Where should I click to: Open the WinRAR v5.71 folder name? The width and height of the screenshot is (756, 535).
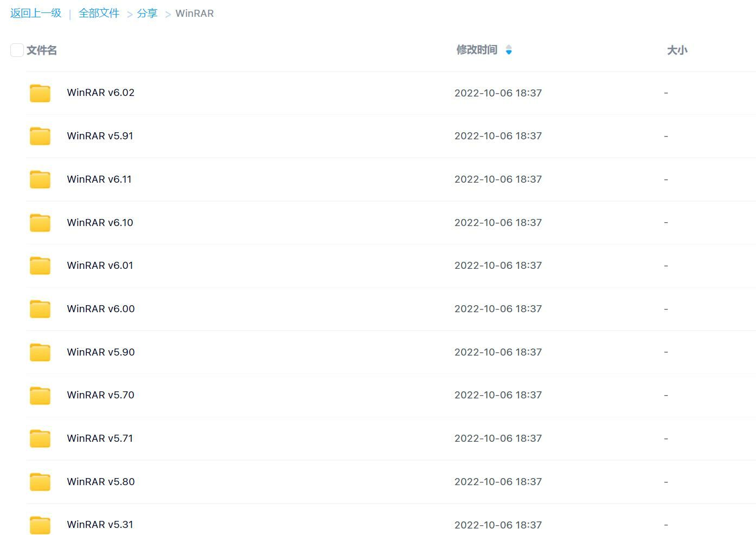100,439
